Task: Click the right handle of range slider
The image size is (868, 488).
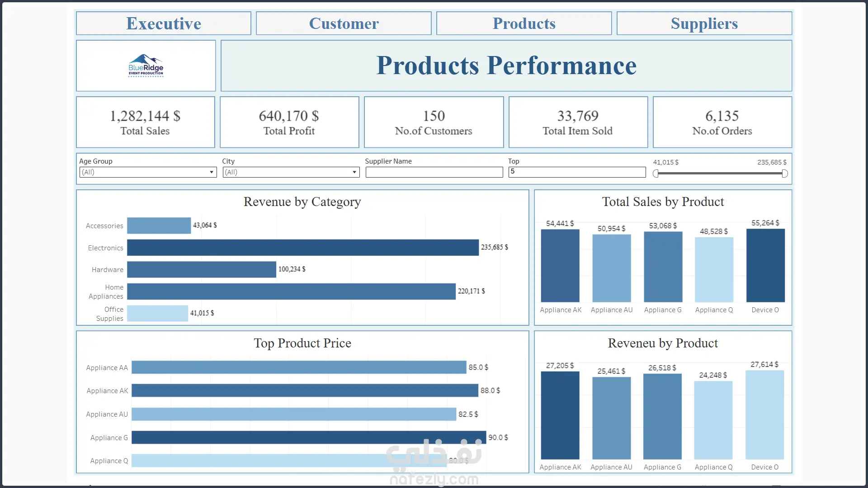Action: [785, 174]
